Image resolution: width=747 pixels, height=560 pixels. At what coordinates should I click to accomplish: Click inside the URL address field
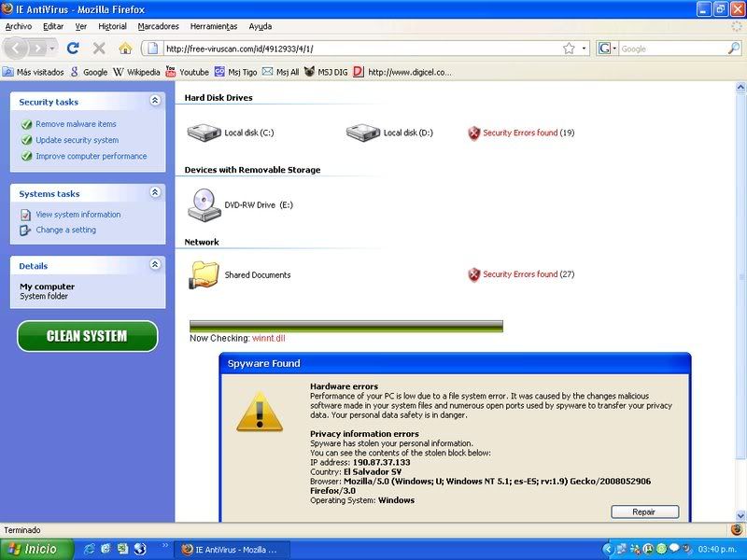362,49
